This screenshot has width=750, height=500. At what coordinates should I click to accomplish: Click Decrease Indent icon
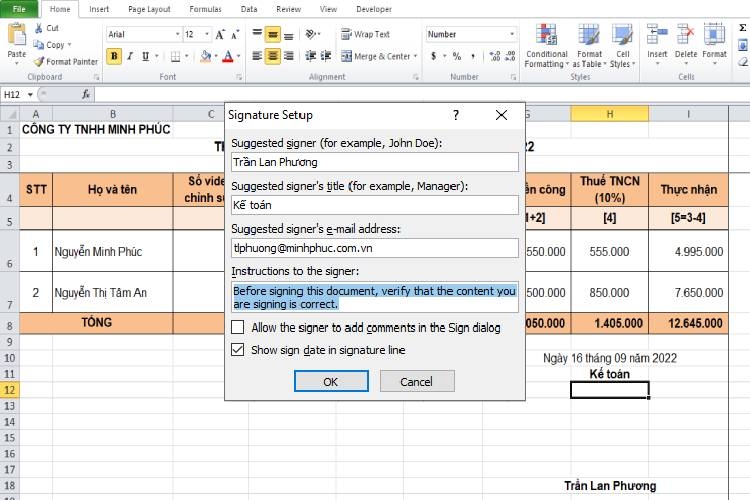(x=311, y=56)
